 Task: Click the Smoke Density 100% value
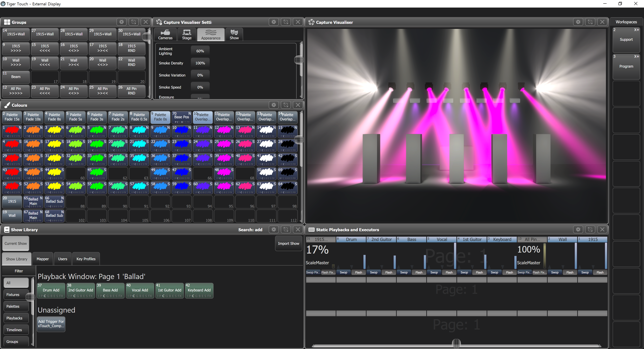(200, 63)
